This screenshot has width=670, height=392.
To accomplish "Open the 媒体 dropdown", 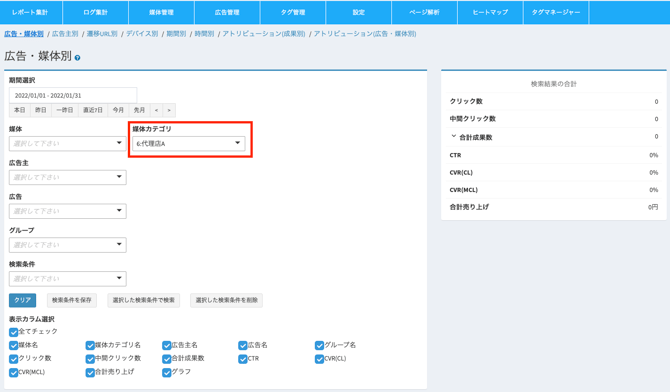I will pos(68,143).
